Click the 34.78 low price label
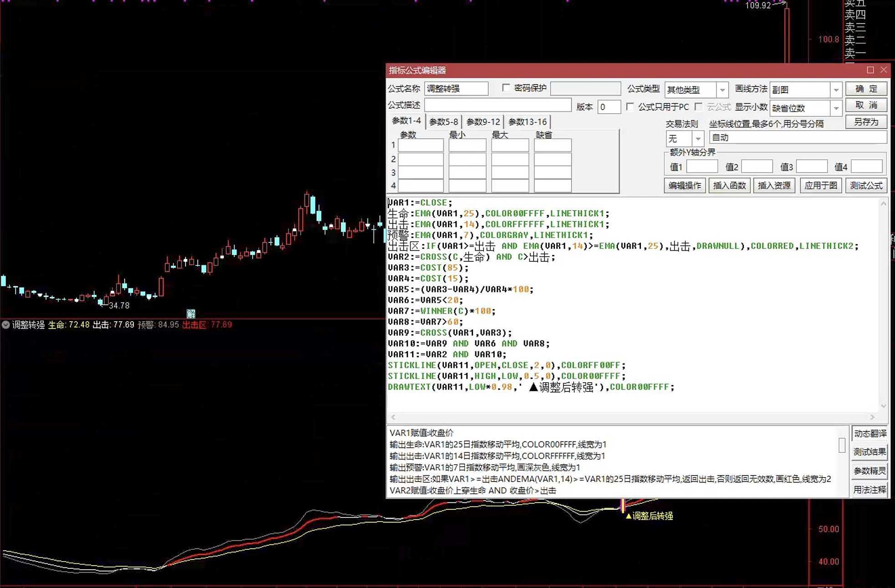This screenshot has width=895, height=588. click(x=119, y=305)
